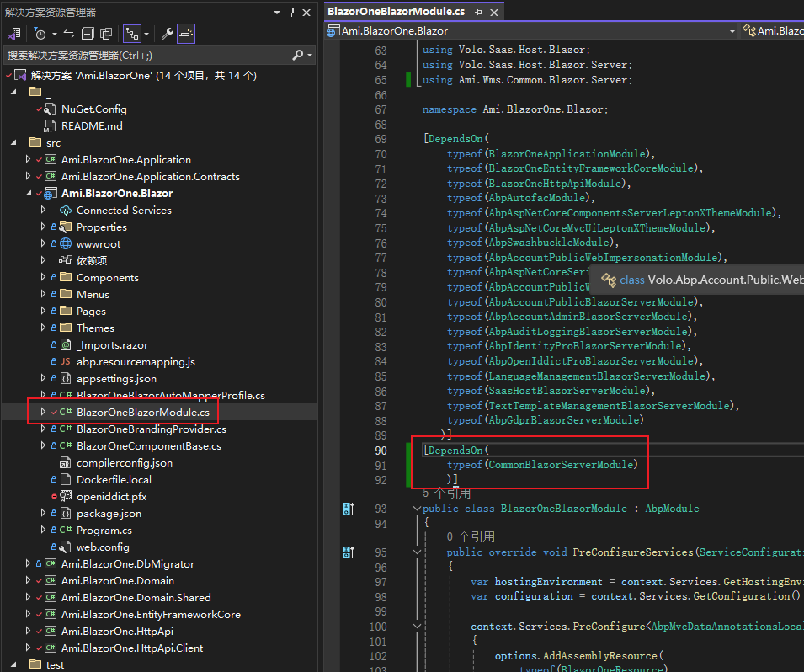Click the Dockerfile.local file icon
Viewport: 804px width, 672px height.
(66, 480)
